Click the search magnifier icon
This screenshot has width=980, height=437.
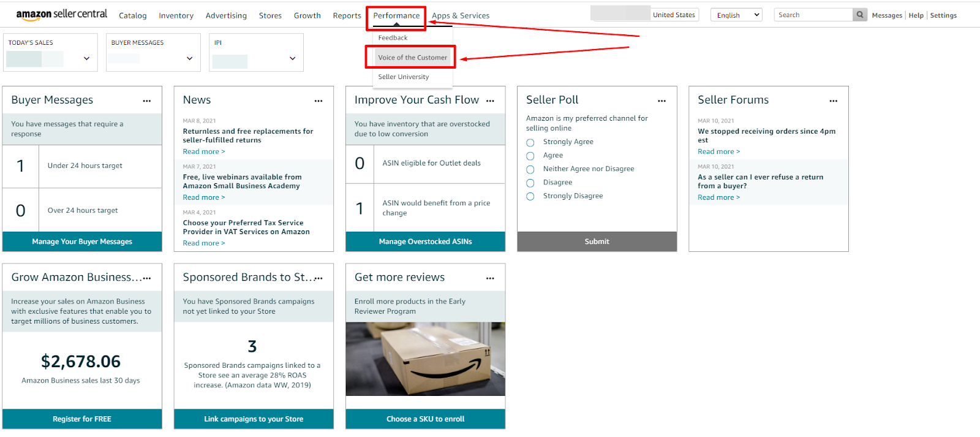[860, 15]
